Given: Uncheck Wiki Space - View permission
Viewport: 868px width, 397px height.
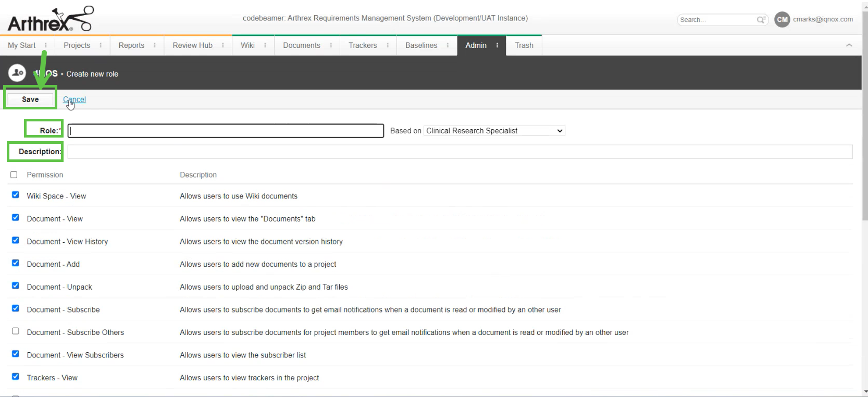Looking at the screenshot, I should point(16,195).
